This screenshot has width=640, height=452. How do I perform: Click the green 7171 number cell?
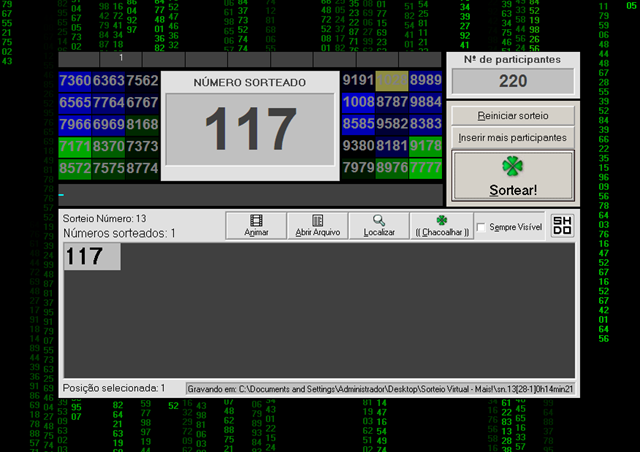(75, 146)
